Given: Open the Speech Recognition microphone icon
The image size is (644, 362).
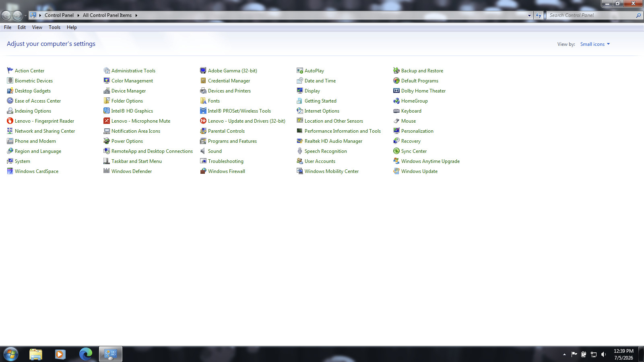Looking at the screenshot, I should point(300,151).
